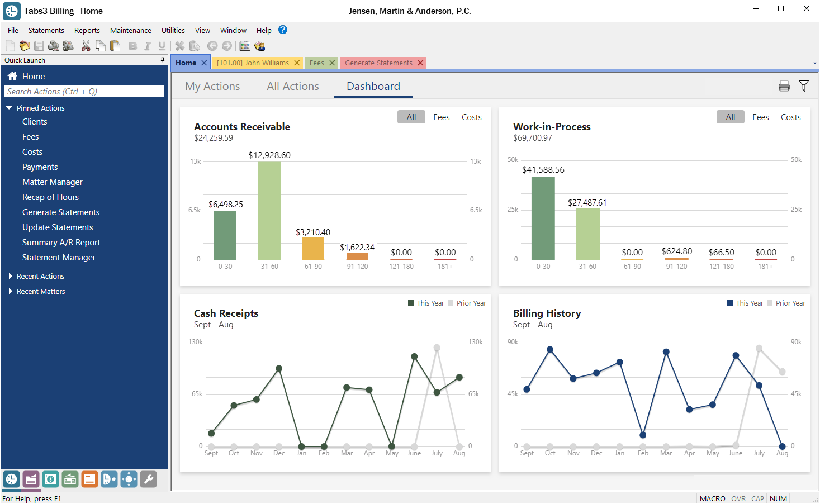Switch to the My Actions tab
820x504 pixels.
[212, 86]
